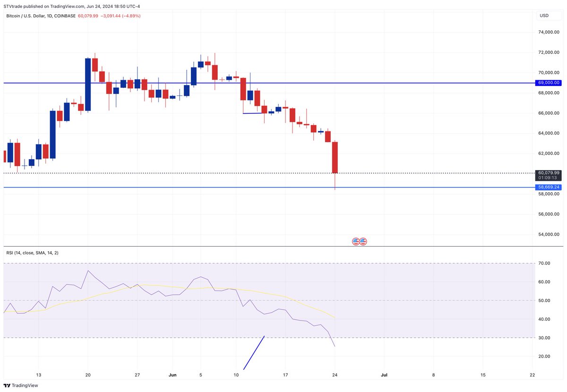Click date 15 on the time axis
This screenshot has height=392, width=567.
pos(483,375)
